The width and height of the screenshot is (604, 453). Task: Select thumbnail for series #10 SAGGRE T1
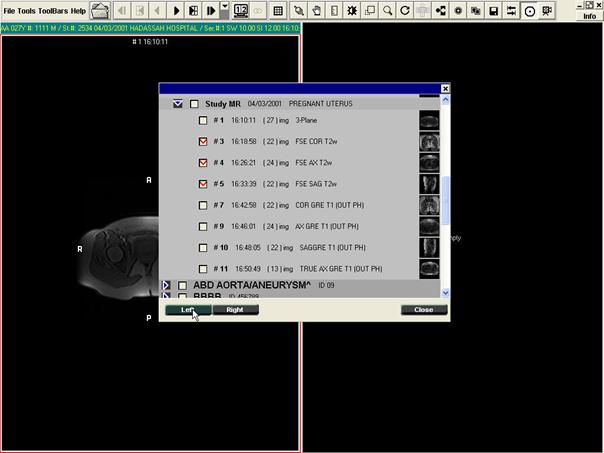tap(429, 248)
